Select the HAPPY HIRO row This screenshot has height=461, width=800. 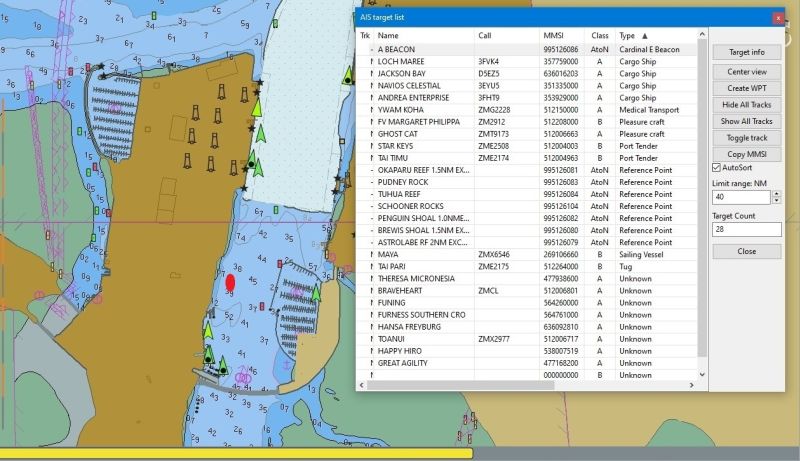pyautogui.click(x=527, y=351)
